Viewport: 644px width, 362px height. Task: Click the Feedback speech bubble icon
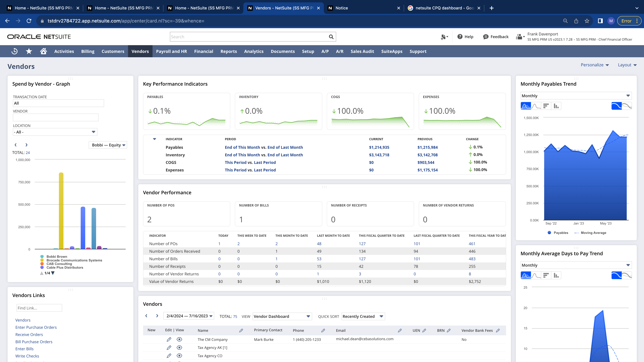tap(485, 37)
